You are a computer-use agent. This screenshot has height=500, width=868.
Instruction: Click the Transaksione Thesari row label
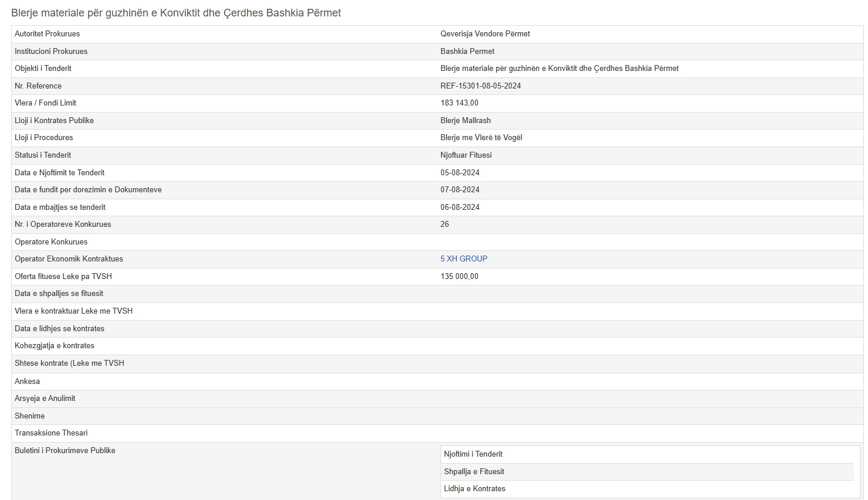tap(51, 433)
